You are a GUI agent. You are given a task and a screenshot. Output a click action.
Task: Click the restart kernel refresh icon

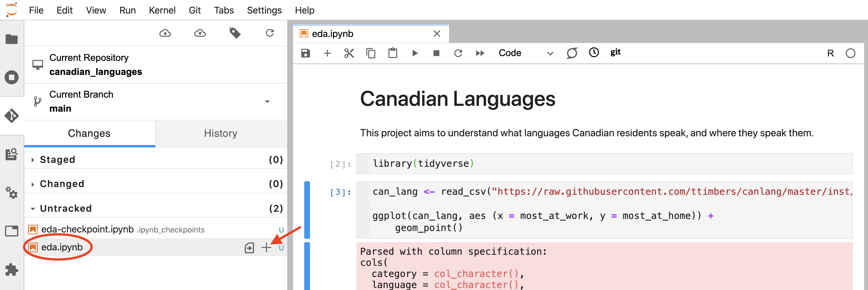(458, 53)
